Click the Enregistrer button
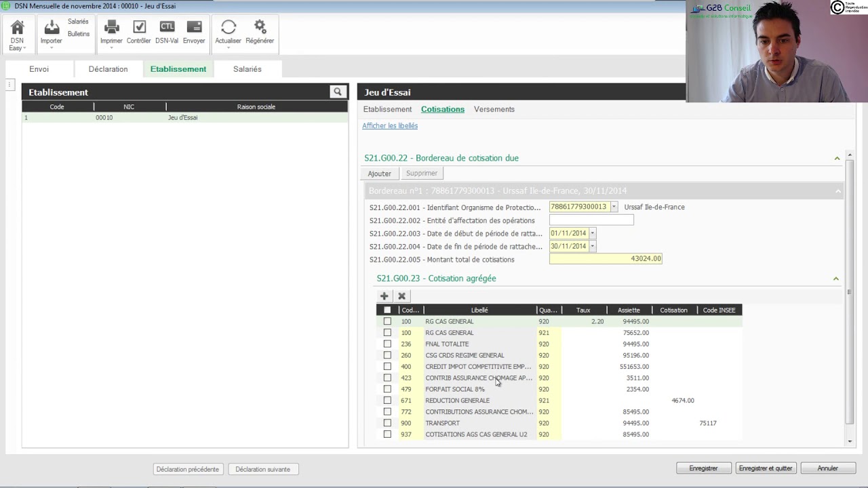The width and height of the screenshot is (868, 488). tap(703, 468)
